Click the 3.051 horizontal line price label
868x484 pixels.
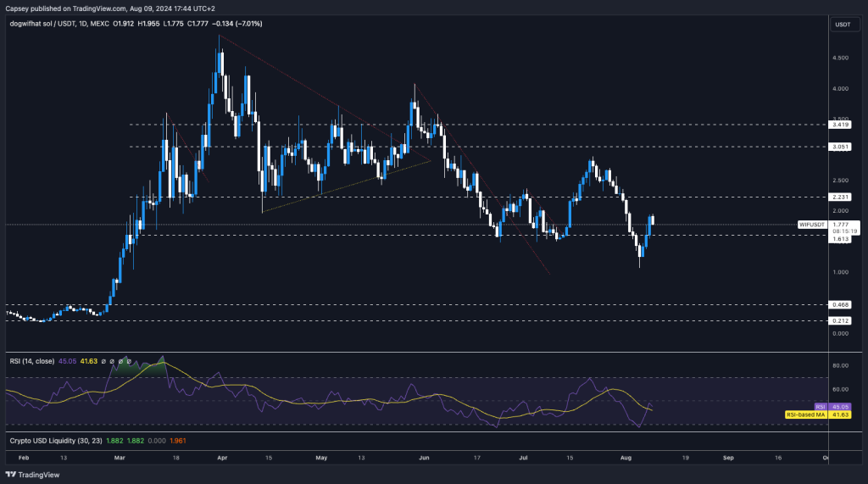point(841,147)
